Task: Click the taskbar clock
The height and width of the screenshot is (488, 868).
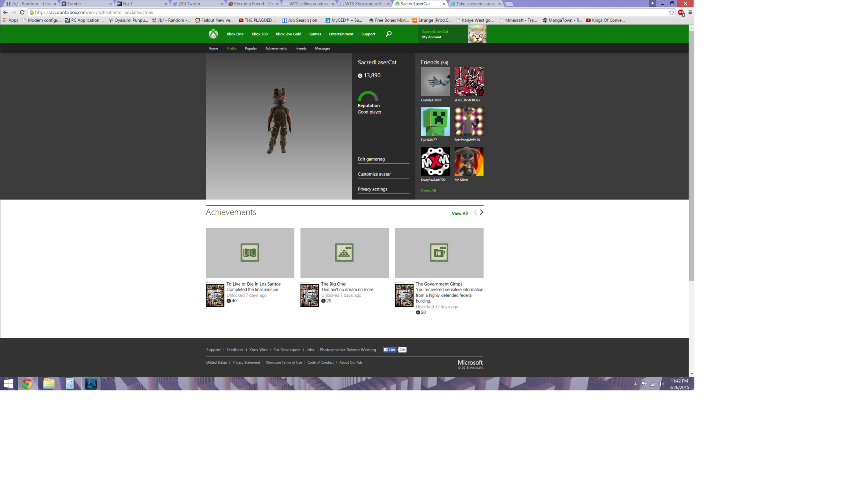Action: (x=679, y=384)
